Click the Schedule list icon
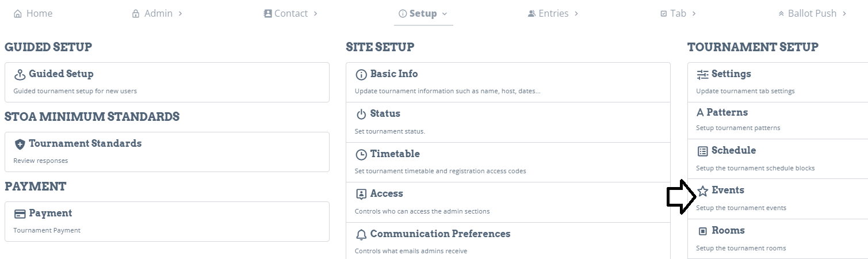Image resolution: width=868 pixels, height=259 pixels. click(x=702, y=151)
